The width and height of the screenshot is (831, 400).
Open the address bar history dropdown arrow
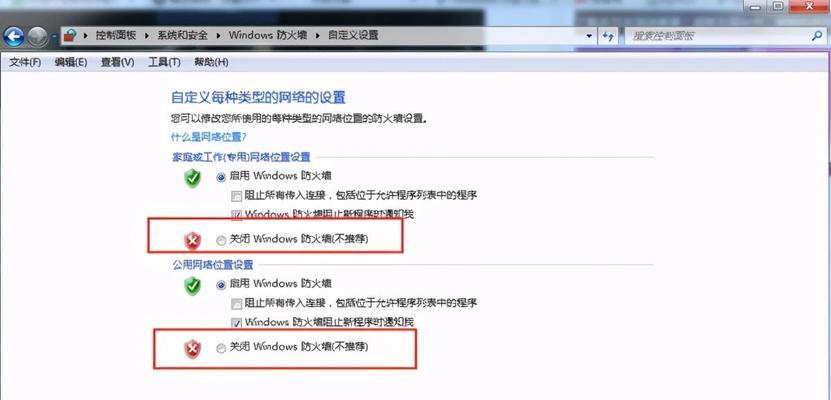(x=589, y=37)
